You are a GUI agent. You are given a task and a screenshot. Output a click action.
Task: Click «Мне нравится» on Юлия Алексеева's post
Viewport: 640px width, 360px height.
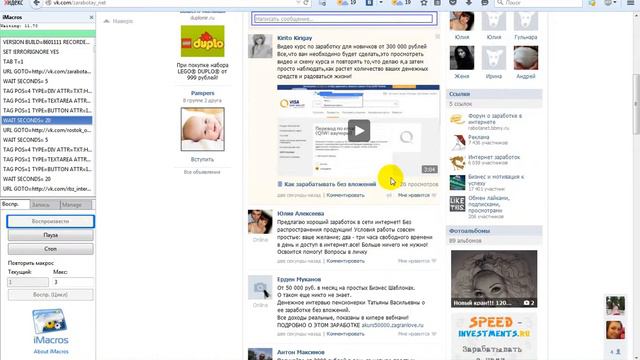pyautogui.click(x=417, y=261)
